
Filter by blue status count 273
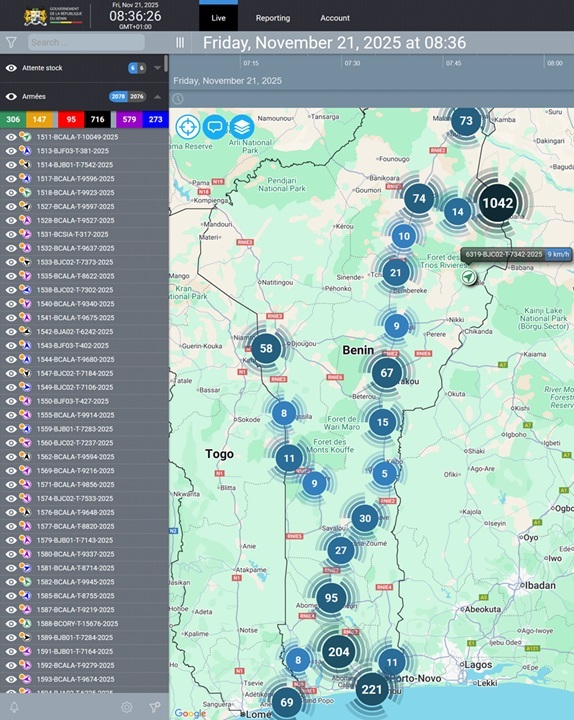155,119
